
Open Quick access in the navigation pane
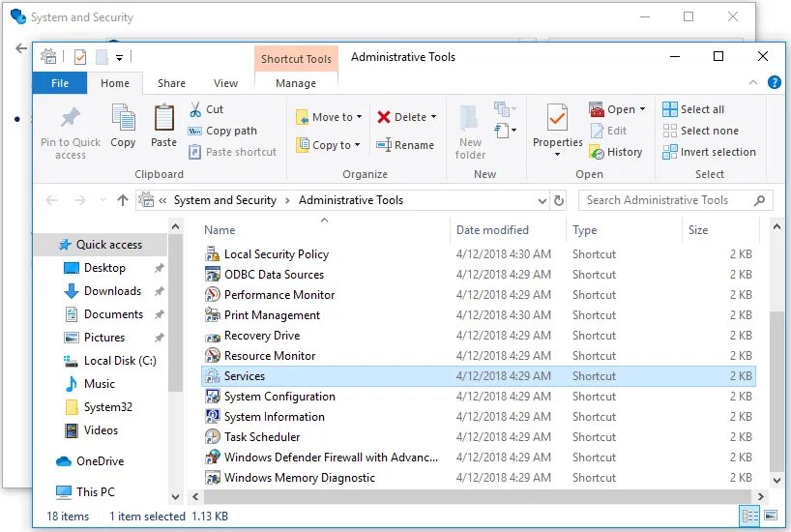pos(101,245)
